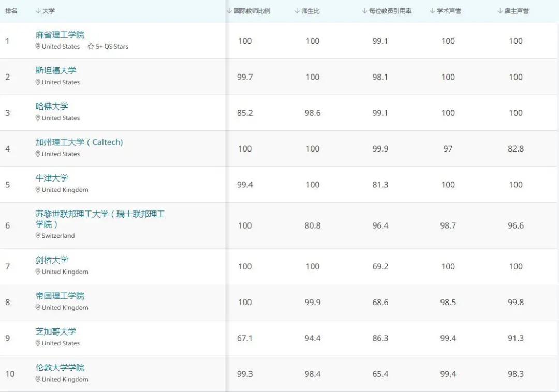Screen dimensions: 559x392
Task: Click the QS Stars star icon
Action: coord(91,47)
